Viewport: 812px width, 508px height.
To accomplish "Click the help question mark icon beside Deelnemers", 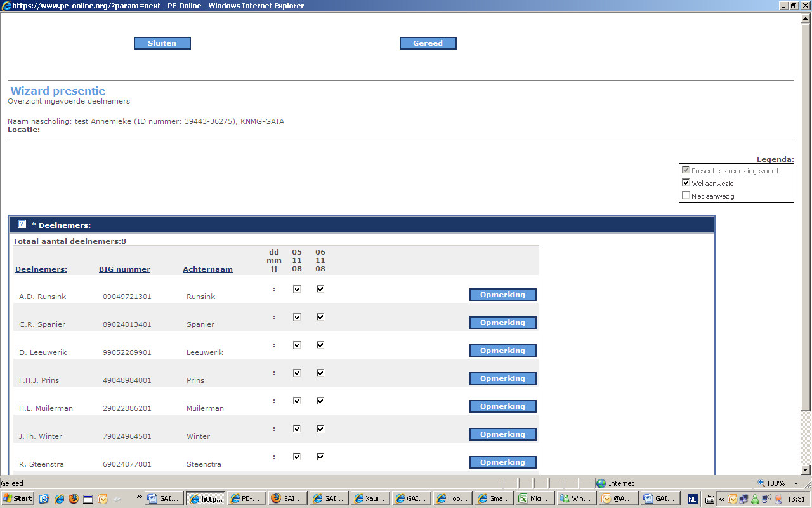I will [x=22, y=224].
